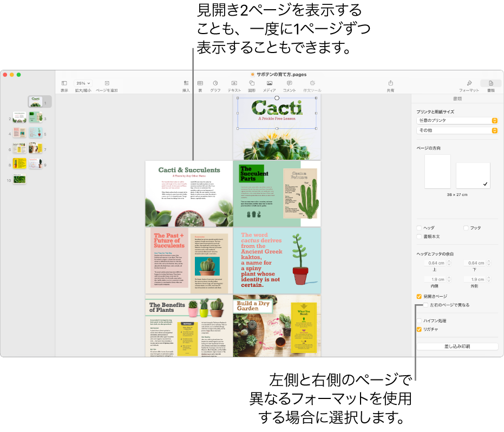The height and width of the screenshot is (432, 504).
Task: Uncheck the リガチャ ligatures checkbox
Action: 419,330
